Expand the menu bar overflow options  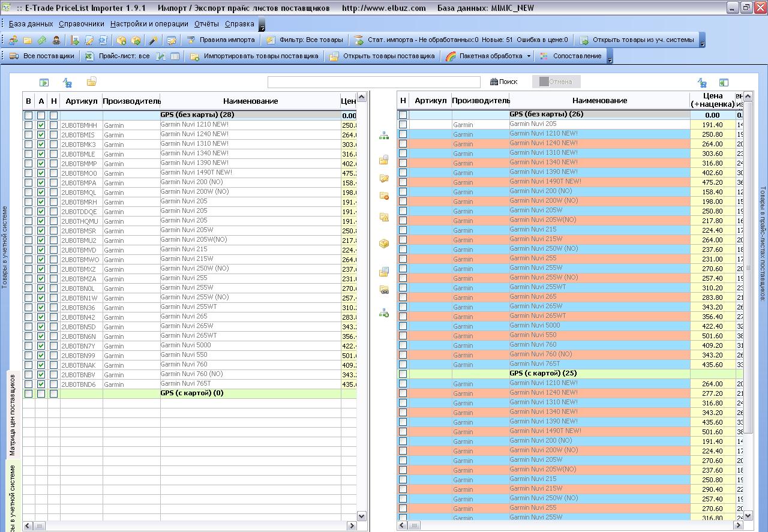pyautogui.click(x=262, y=25)
